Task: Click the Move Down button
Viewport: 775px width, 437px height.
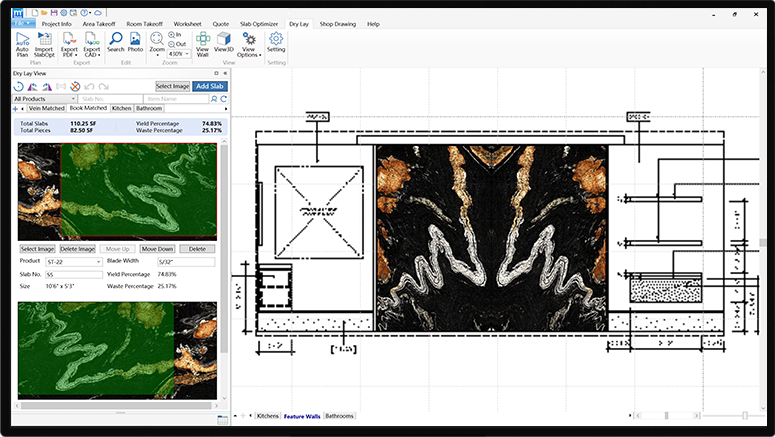Action: click(157, 249)
